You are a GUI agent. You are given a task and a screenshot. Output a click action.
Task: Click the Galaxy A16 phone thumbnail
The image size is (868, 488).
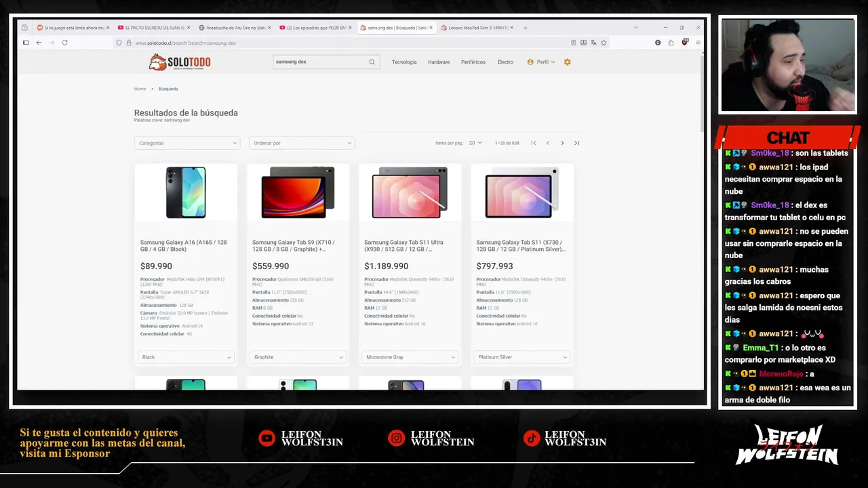186,192
